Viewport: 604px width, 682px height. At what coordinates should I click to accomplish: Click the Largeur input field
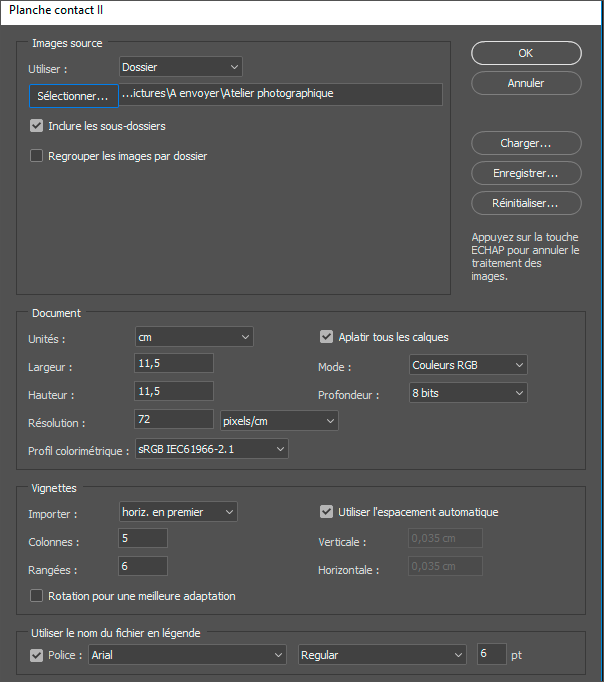(x=174, y=364)
